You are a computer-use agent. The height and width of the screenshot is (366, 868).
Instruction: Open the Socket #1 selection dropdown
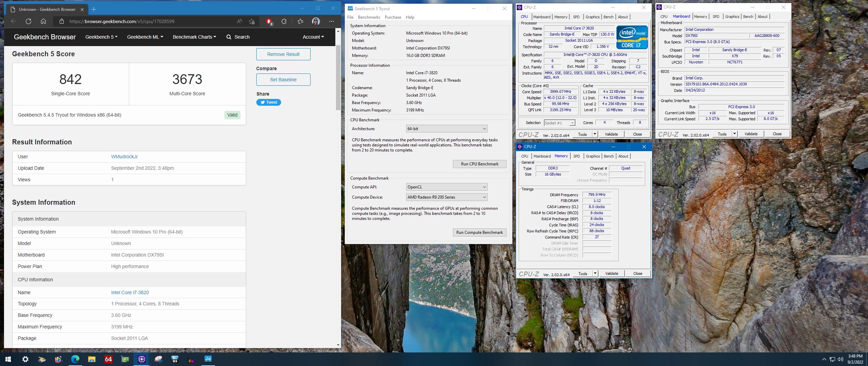pos(559,123)
